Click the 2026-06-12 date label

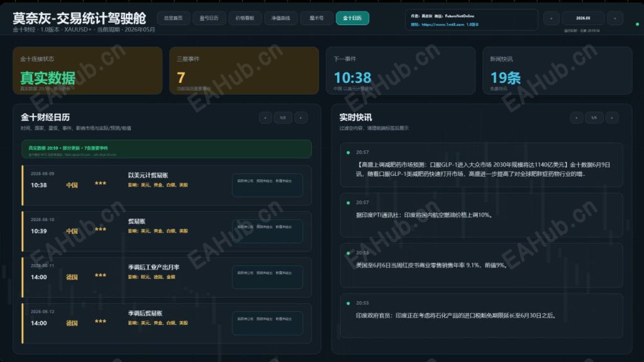point(42,312)
